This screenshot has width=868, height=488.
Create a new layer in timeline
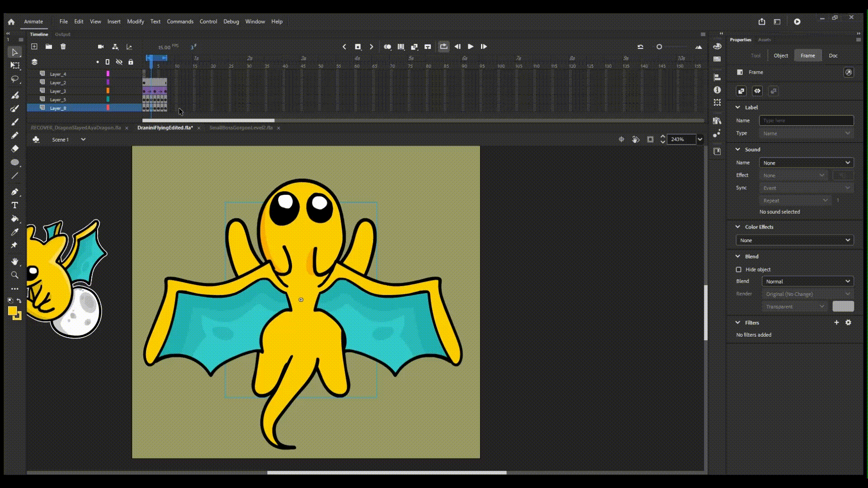34,47
